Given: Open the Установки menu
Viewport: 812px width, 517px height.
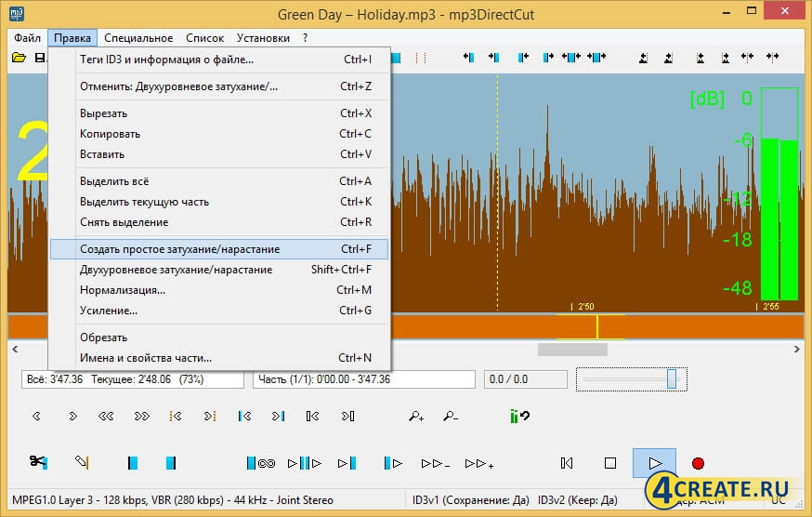Looking at the screenshot, I should click(x=263, y=38).
